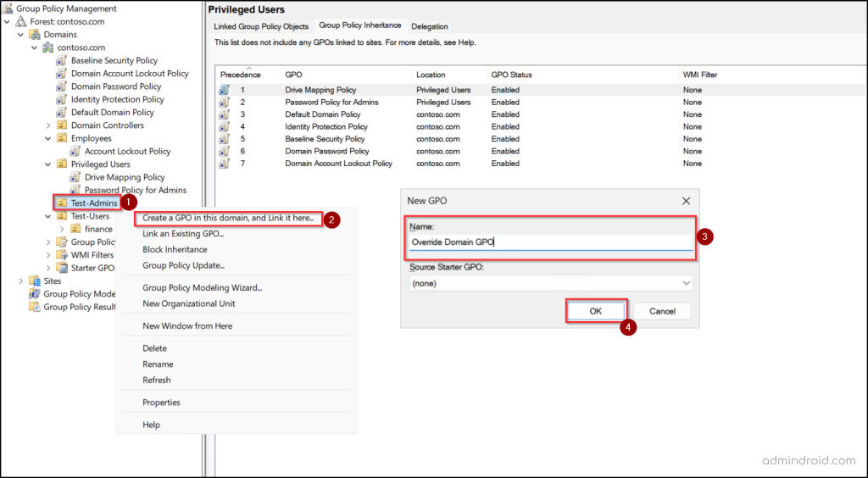This screenshot has height=478, width=868.
Task: Switch to Linked Group Policy Objects tab
Action: point(261,26)
